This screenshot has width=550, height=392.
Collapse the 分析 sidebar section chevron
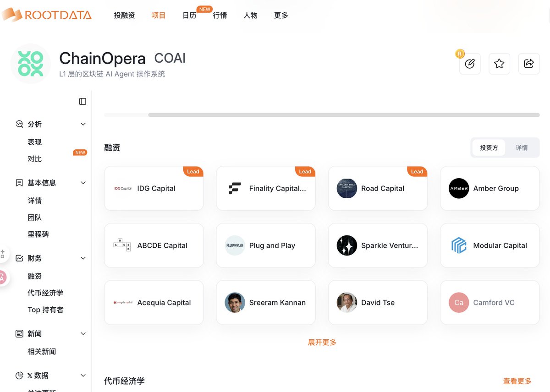click(x=83, y=124)
